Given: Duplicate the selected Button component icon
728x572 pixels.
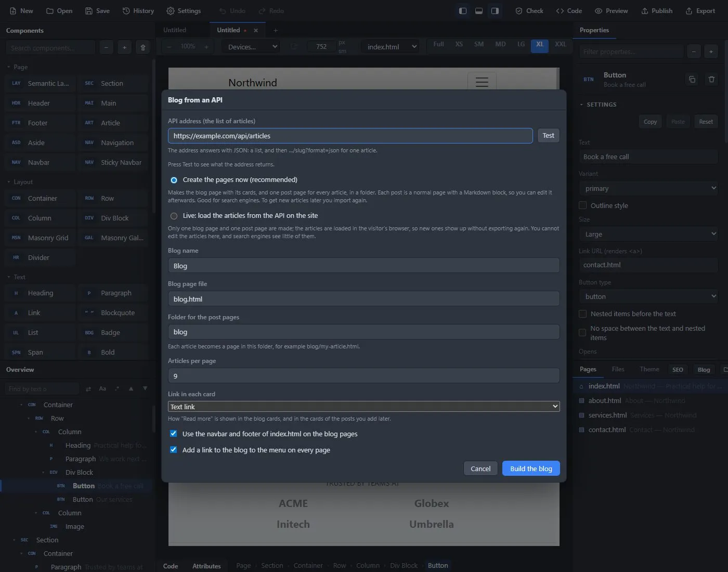Looking at the screenshot, I should tap(692, 80).
